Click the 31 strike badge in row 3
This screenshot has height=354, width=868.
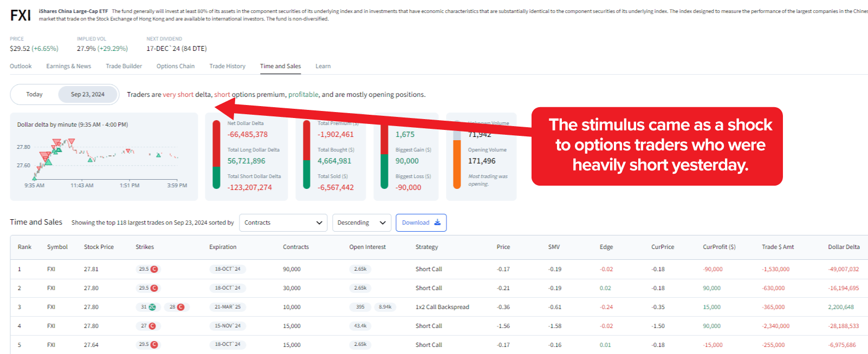click(147, 307)
